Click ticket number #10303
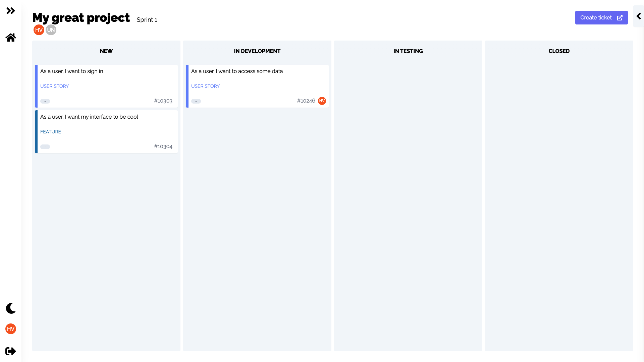This screenshot has width=644, height=362. pos(163,101)
